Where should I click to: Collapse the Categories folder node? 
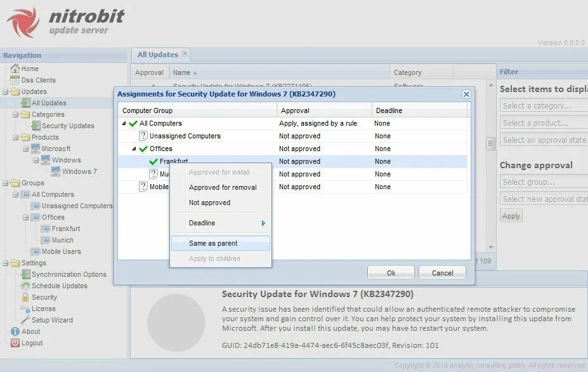click(15, 114)
